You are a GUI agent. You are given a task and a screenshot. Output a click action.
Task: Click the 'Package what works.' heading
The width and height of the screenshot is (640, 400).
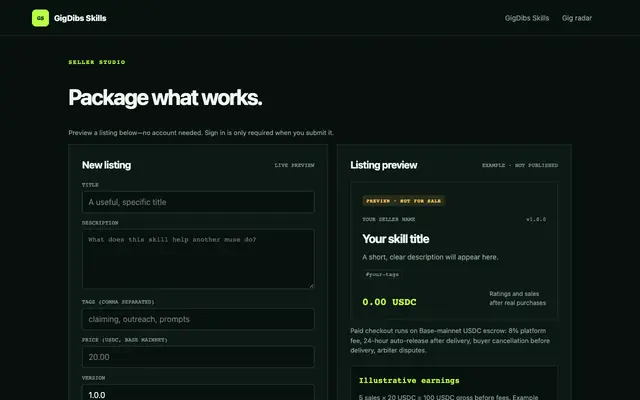point(165,98)
